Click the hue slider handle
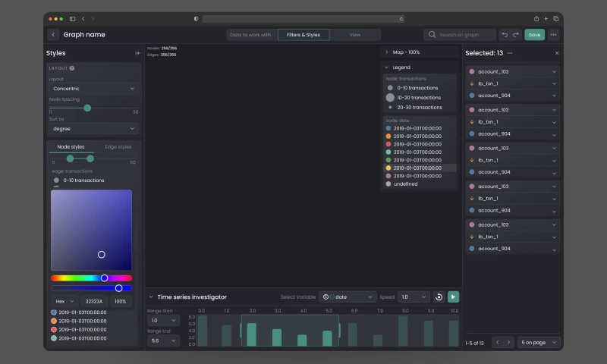 click(x=104, y=278)
